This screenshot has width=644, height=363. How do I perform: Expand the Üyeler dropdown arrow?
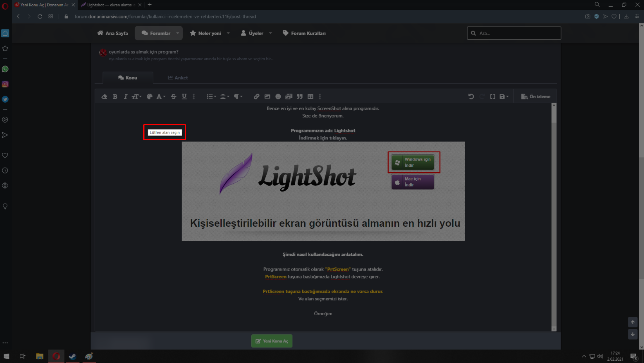click(271, 33)
